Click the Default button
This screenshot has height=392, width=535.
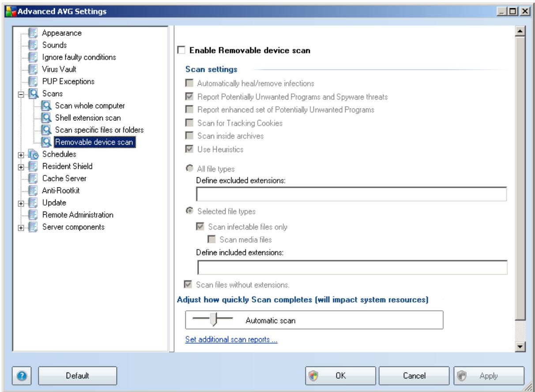point(78,376)
